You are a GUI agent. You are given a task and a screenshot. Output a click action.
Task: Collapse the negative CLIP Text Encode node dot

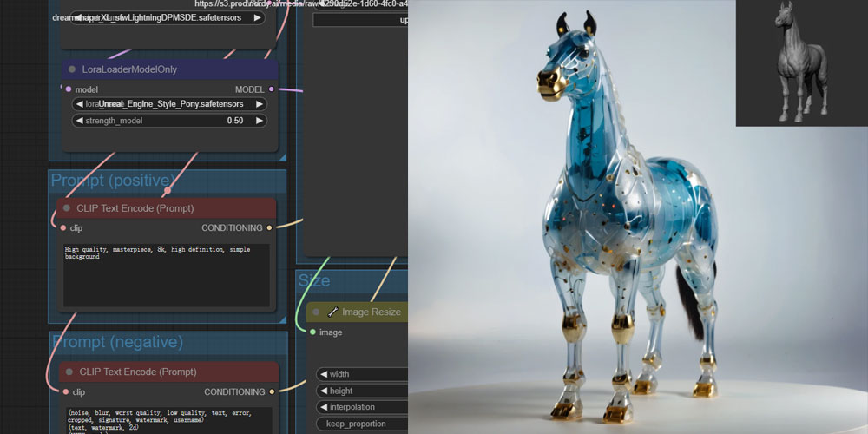click(x=69, y=372)
